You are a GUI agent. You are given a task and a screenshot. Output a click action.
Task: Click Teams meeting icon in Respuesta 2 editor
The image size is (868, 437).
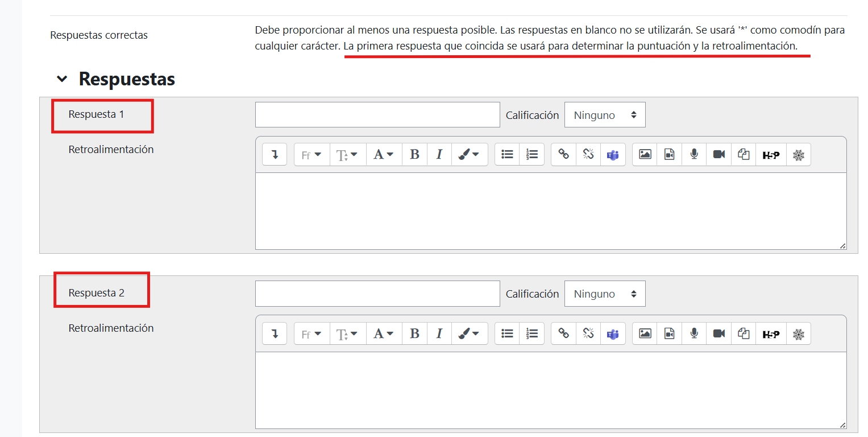click(x=612, y=333)
